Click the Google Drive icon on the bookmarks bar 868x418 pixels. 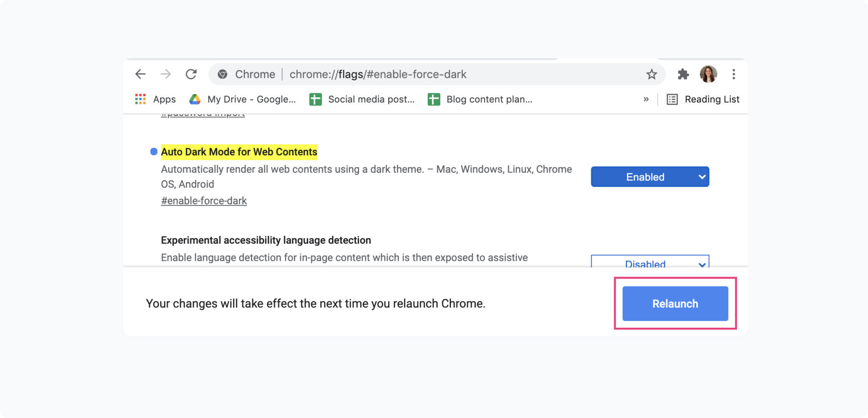(195, 99)
